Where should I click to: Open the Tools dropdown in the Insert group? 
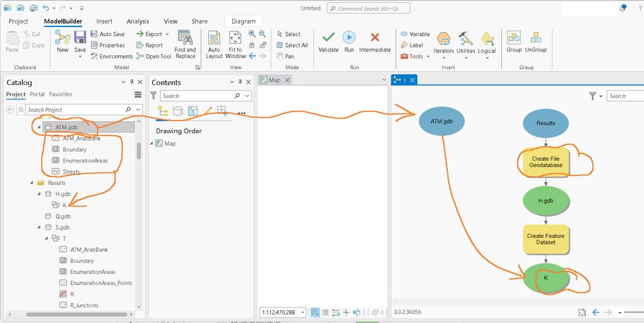[x=415, y=56]
